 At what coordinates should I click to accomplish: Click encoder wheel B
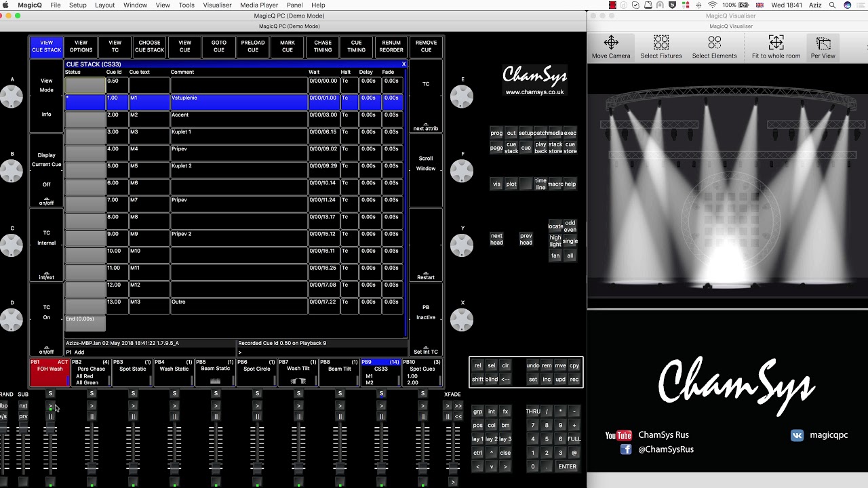[x=12, y=171]
